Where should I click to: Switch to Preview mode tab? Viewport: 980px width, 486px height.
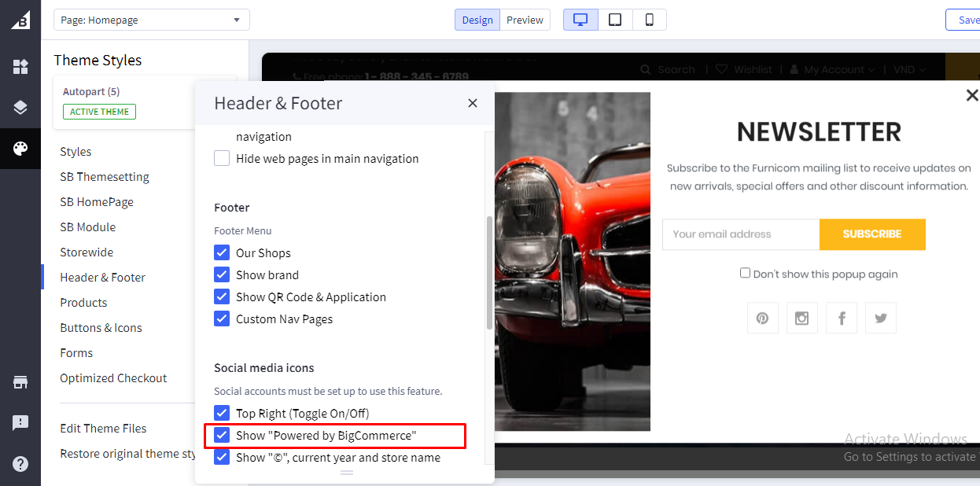pyautogui.click(x=525, y=20)
